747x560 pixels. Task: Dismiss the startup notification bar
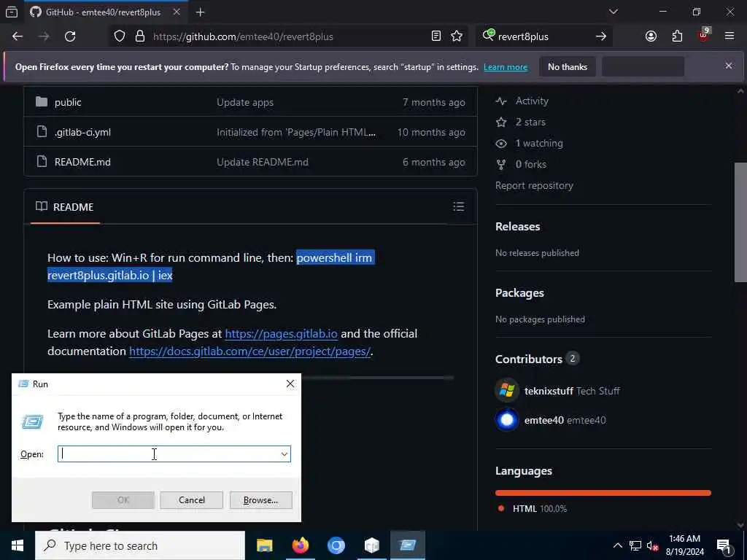pos(729,66)
